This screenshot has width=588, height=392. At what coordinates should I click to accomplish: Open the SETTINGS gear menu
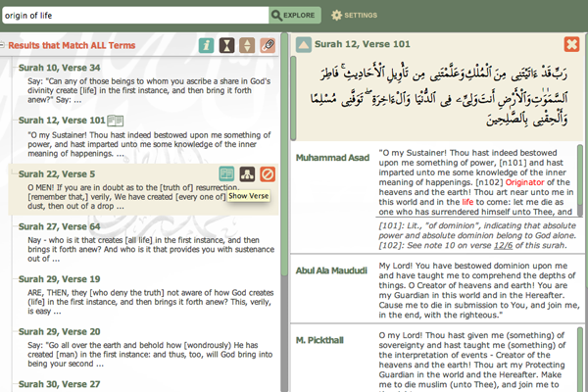click(x=354, y=16)
